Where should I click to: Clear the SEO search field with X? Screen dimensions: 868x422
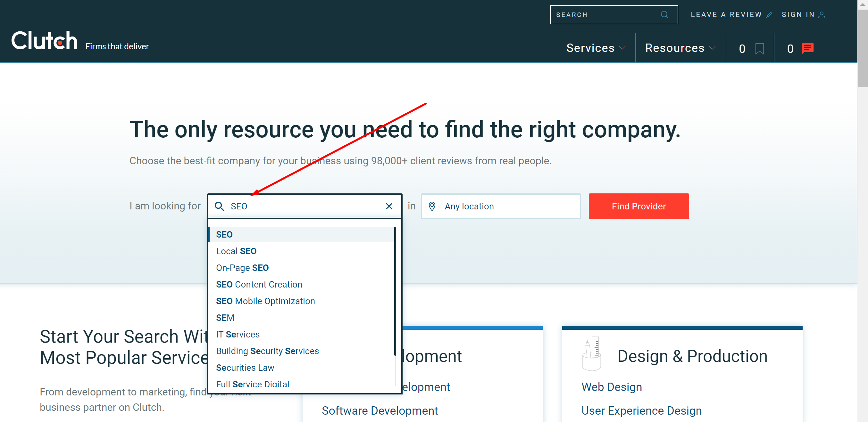click(389, 206)
